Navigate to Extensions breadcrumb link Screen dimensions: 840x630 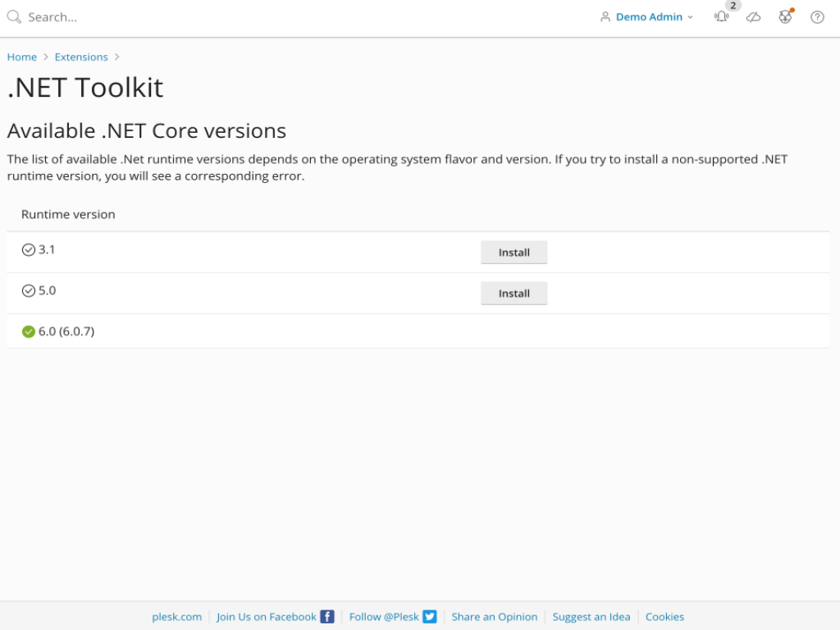click(x=81, y=57)
